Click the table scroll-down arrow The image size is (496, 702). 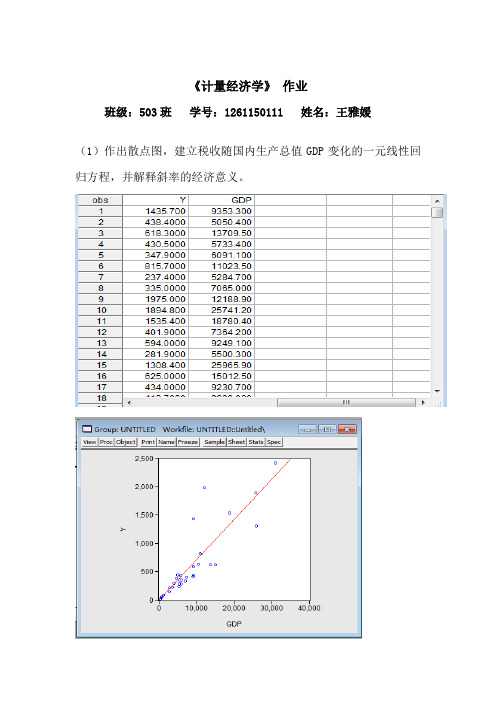click(437, 391)
